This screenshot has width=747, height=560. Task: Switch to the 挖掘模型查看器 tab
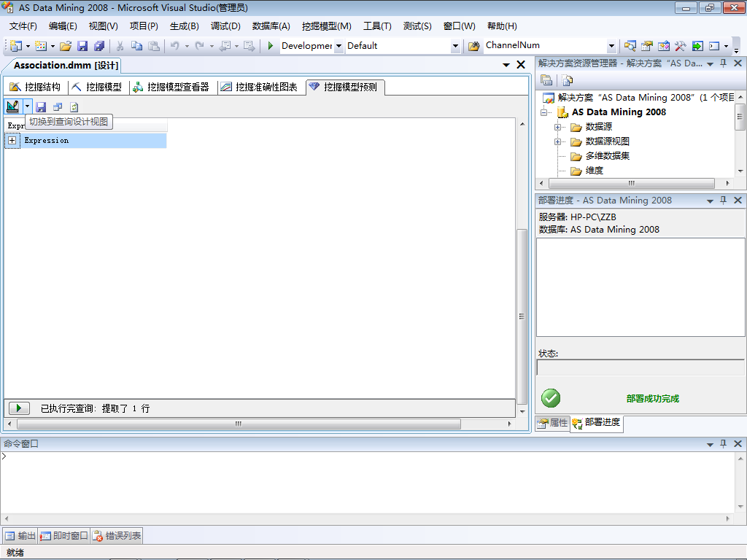[171, 87]
